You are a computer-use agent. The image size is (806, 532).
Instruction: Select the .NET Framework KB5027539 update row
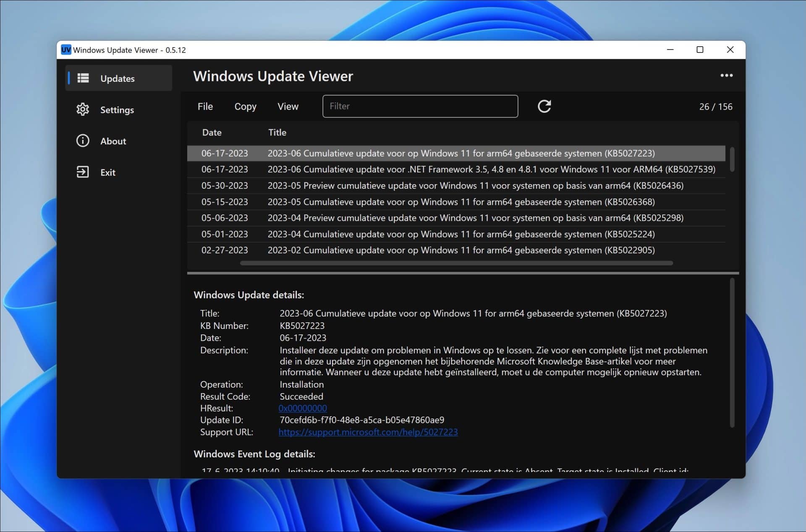pyautogui.click(x=456, y=170)
